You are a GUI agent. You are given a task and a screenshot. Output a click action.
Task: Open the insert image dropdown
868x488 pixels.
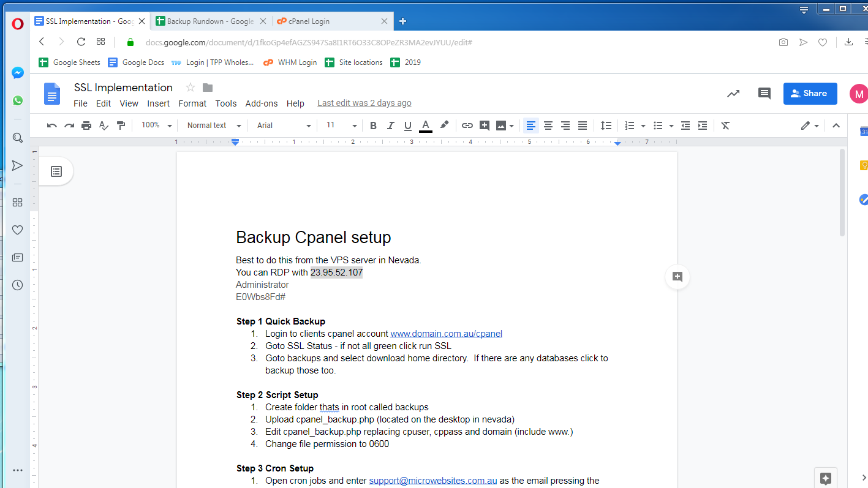pyautogui.click(x=505, y=126)
